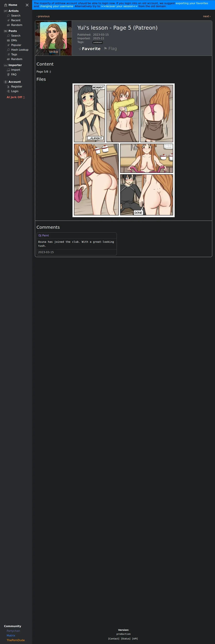Click dice icon beside Artists Random
This screenshot has width=215, height=644.
coord(9,25)
